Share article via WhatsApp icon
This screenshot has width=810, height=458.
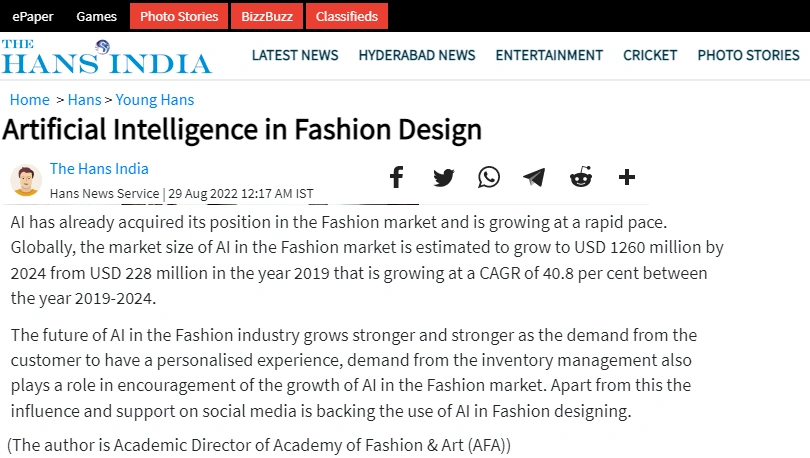(489, 177)
